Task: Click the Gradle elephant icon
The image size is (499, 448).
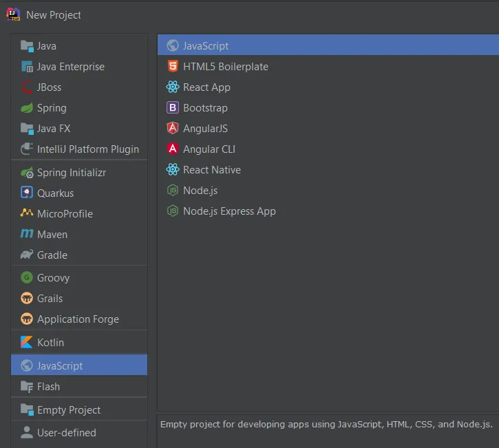Action: (27, 255)
